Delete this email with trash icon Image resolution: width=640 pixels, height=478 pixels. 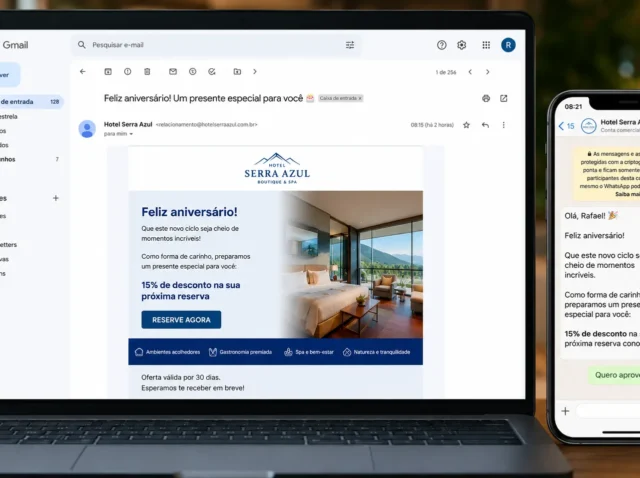(x=147, y=71)
